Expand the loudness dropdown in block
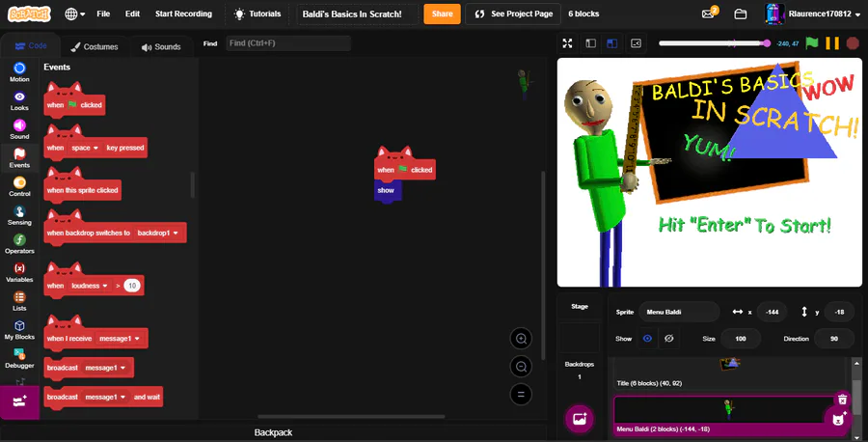Viewport: 868px width, 442px height. click(89, 286)
